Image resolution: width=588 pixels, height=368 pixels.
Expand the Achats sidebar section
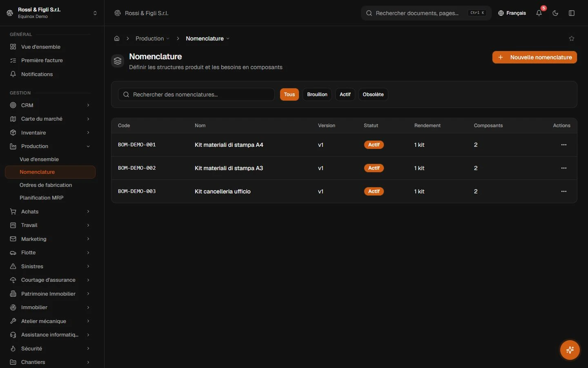50,211
